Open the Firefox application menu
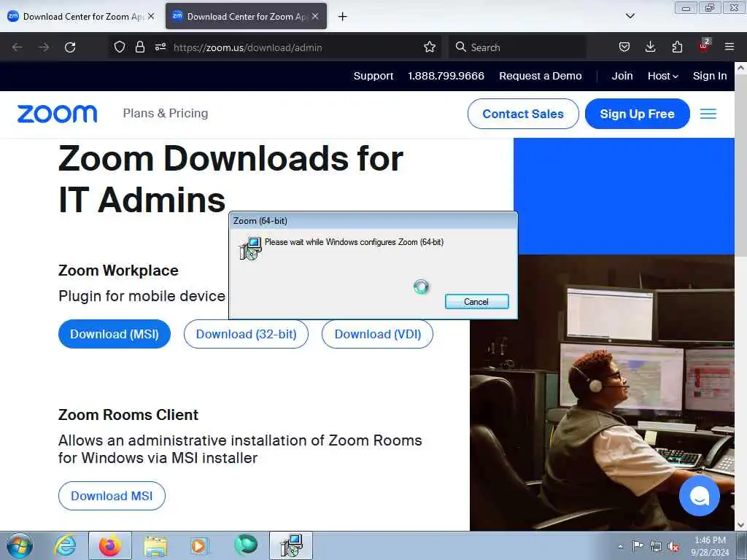 [729, 47]
